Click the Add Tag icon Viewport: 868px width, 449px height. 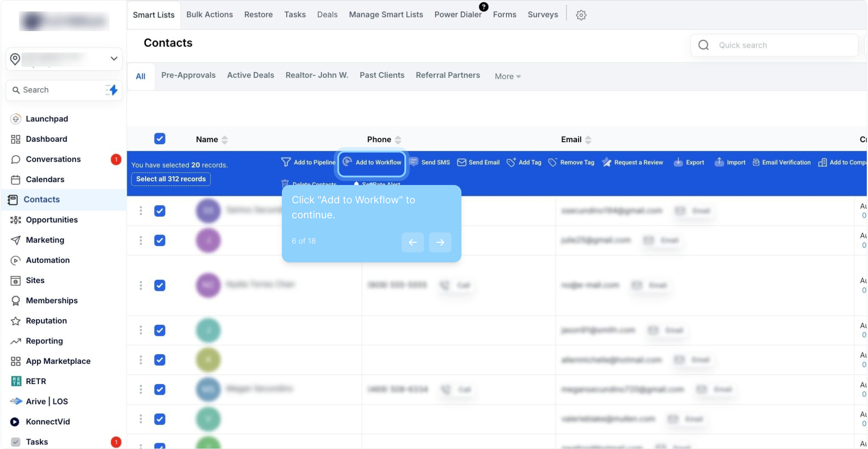click(x=511, y=162)
